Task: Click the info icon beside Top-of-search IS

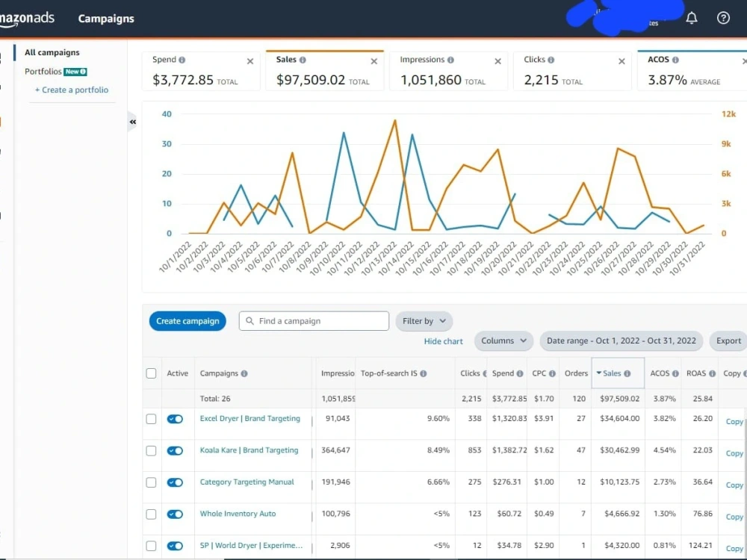Action: click(423, 374)
